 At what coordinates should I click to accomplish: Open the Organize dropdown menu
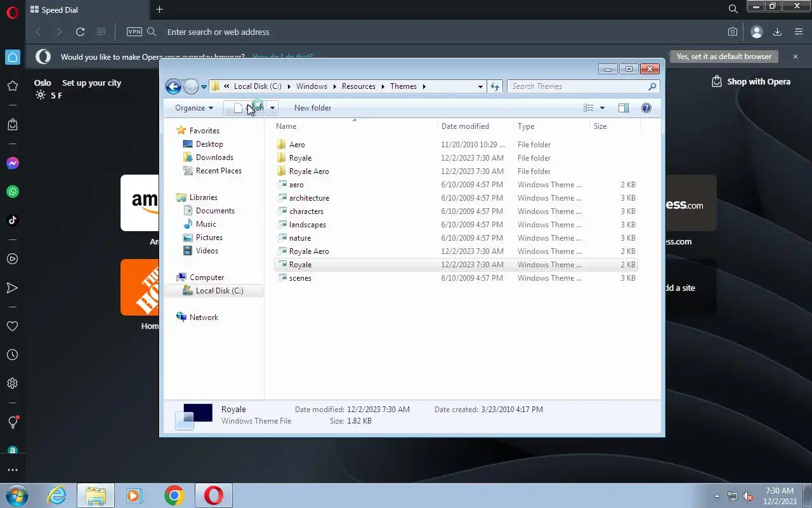tap(194, 108)
